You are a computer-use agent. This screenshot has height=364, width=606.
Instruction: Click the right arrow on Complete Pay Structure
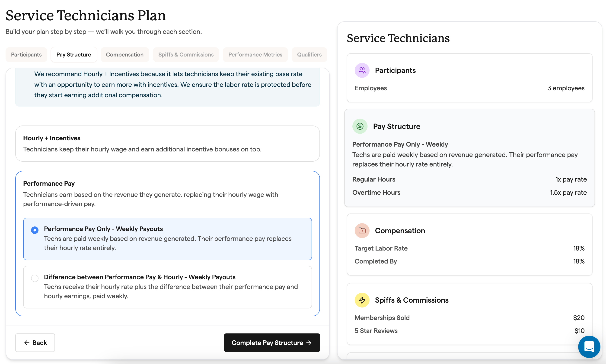pos(309,343)
